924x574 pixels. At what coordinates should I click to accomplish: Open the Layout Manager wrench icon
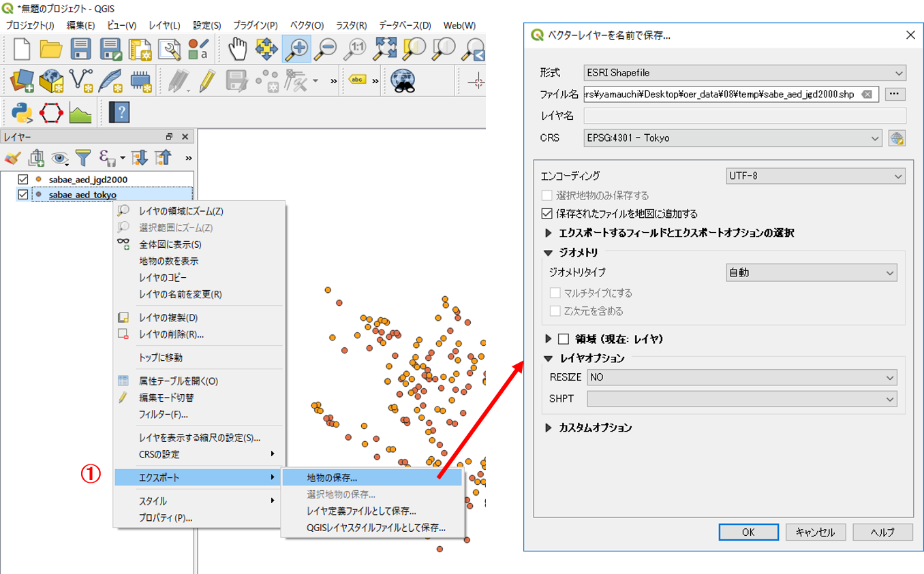pyautogui.click(x=170, y=49)
